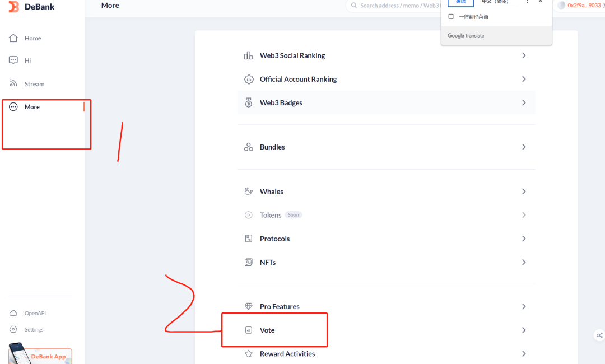Click the Pro Features diamond icon
The image size is (605, 364).
[249, 307]
